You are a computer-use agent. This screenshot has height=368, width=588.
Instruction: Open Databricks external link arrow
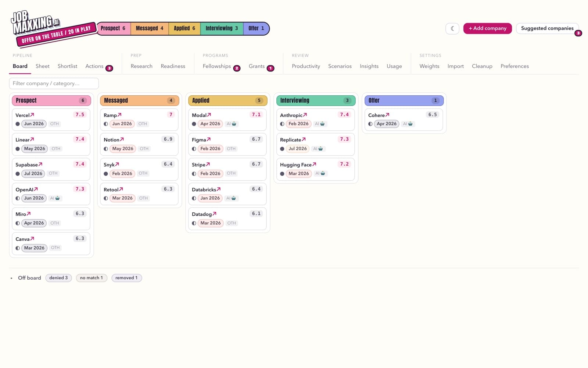click(x=219, y=189)
